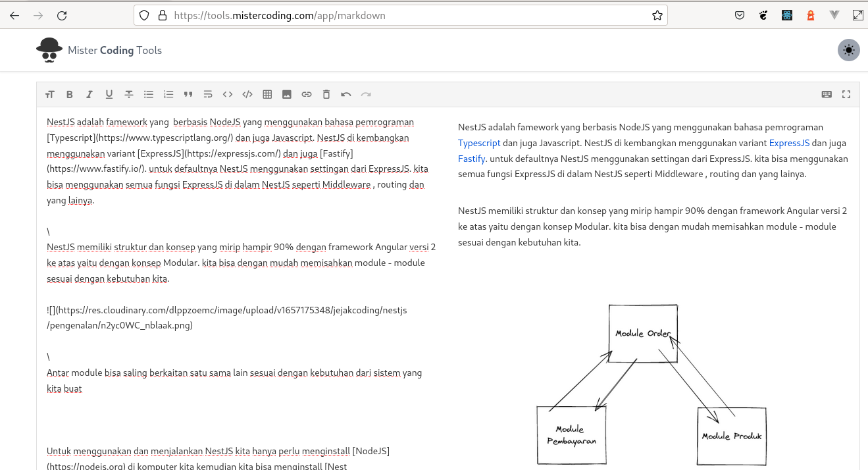Create a bullet list

[149, 94]
